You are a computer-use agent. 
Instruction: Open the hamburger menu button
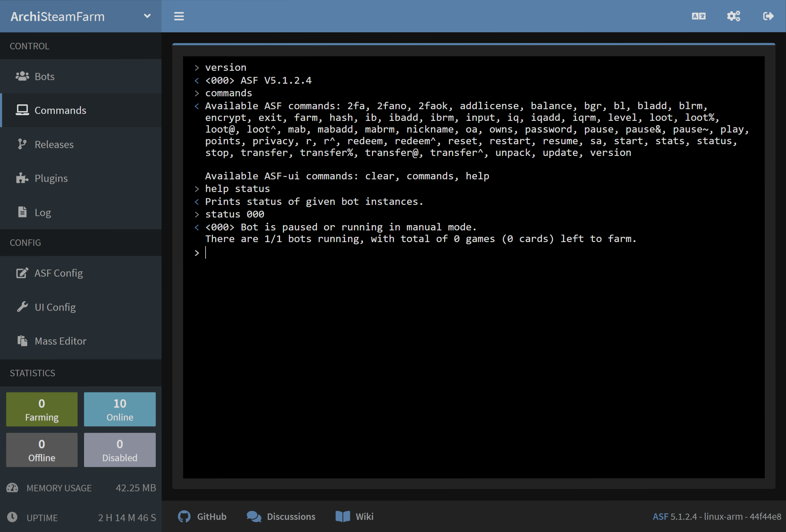coord(179,16)
